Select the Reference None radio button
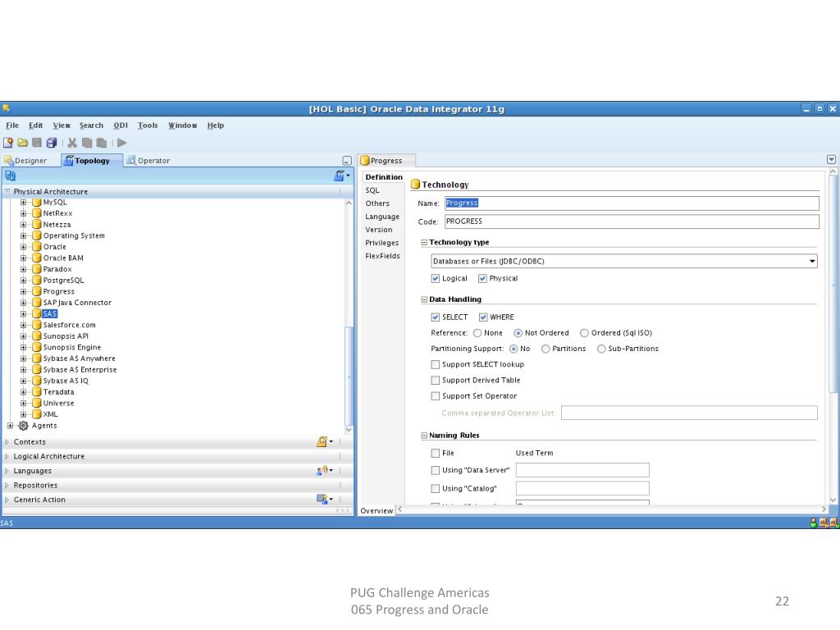 [477, 333]
